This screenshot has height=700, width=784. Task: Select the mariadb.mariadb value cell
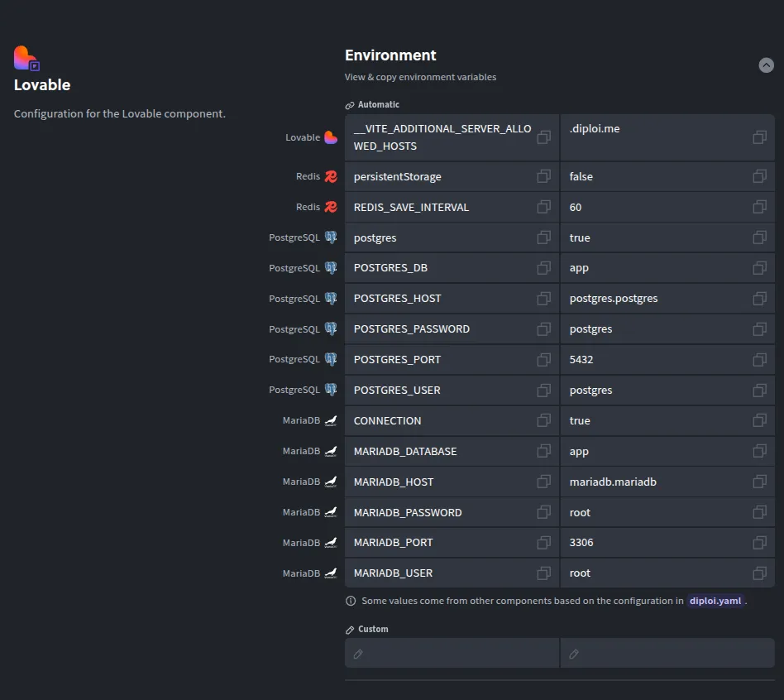pyautogui.click(x=653, y=482)
